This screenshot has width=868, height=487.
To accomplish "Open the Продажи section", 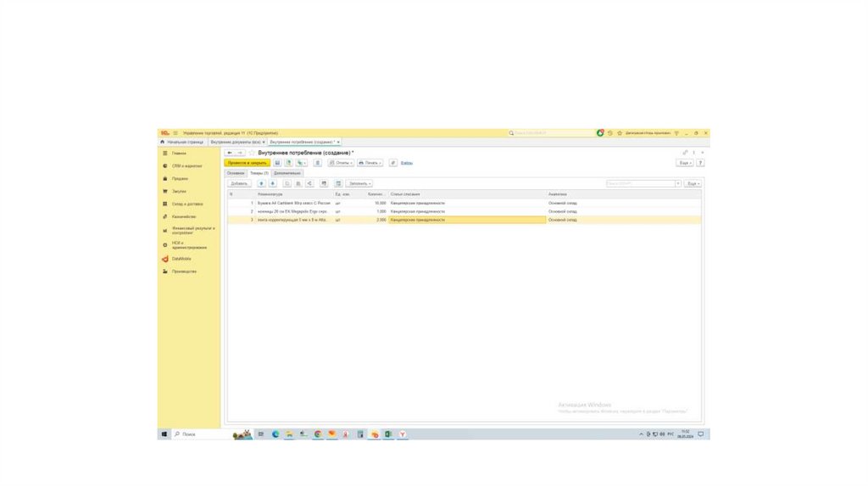I will 180,178.
